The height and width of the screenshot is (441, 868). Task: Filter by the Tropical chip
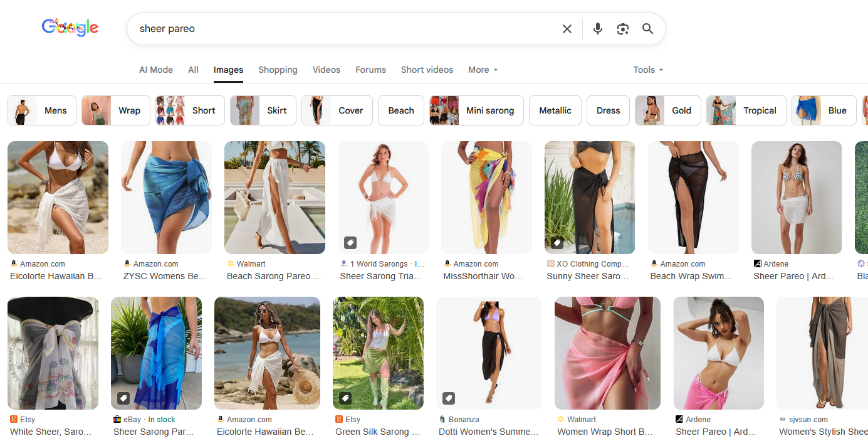click(746, 110)
